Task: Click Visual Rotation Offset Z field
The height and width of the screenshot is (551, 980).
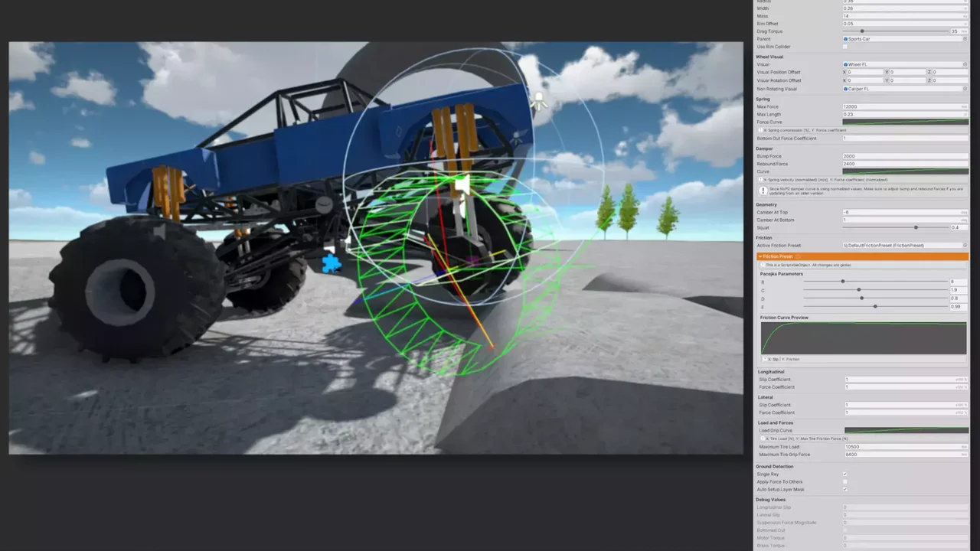Action: click(x=950, y=80)
